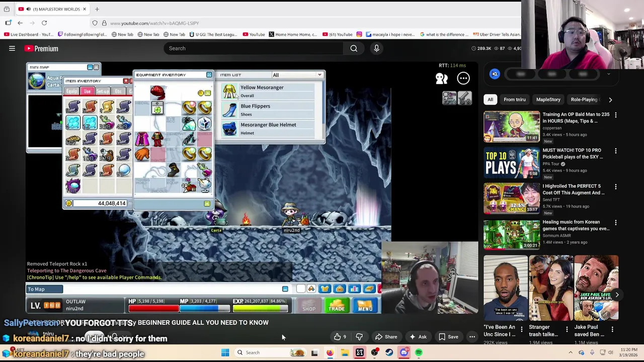Mute the tab via speaker icon
Image resolution: width=644 pixels, height=362 pixels.
click(28, 9)
